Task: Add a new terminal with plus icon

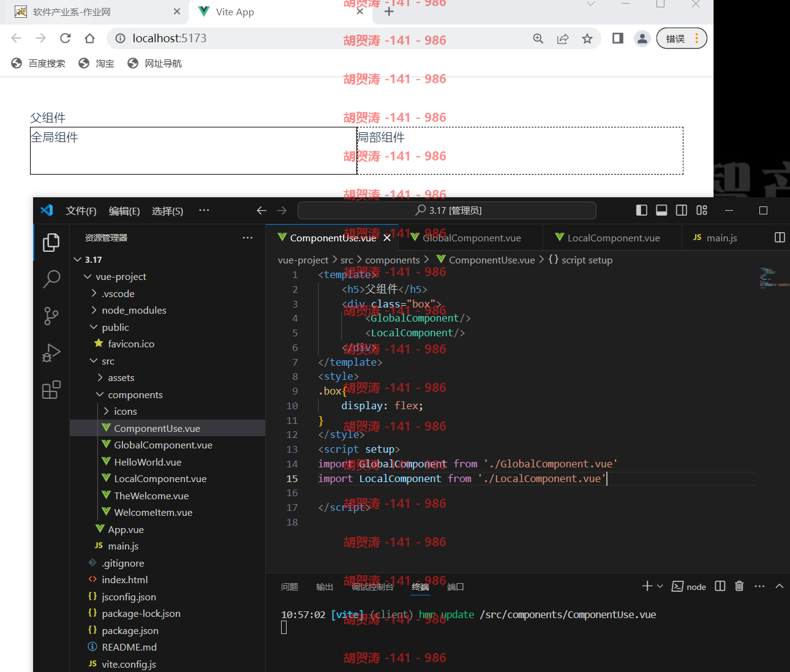Action: click(647, 586)
